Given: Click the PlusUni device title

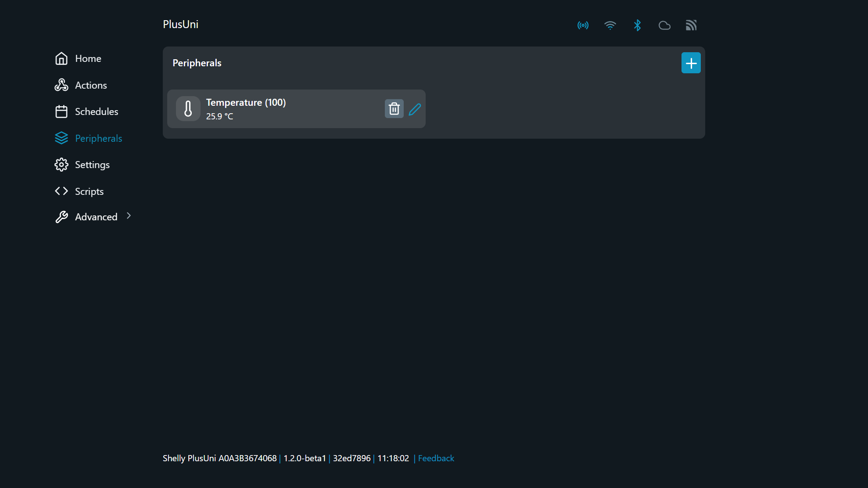Looking at the screenshot, I should (x=180, y=24).
